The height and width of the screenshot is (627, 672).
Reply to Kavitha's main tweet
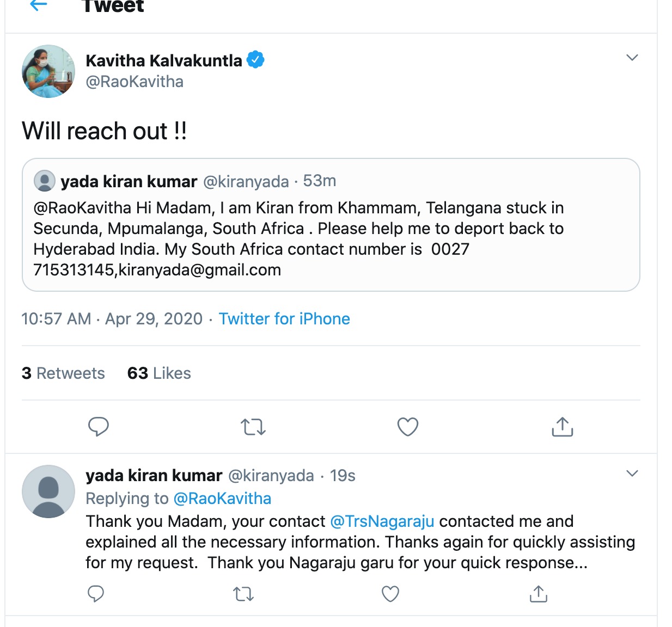(99, 427)
